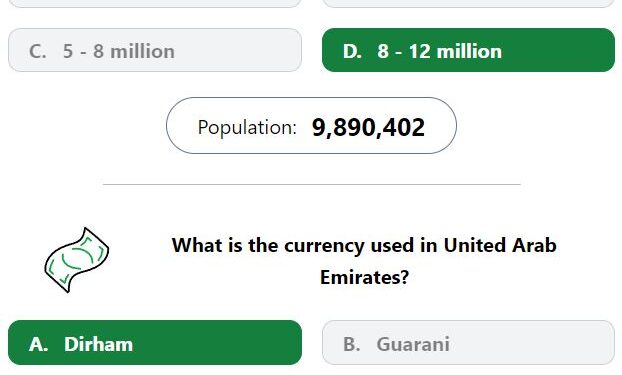Click the Dirham text in green button
This screenshot has width=622, height=375.
[98, 344]
